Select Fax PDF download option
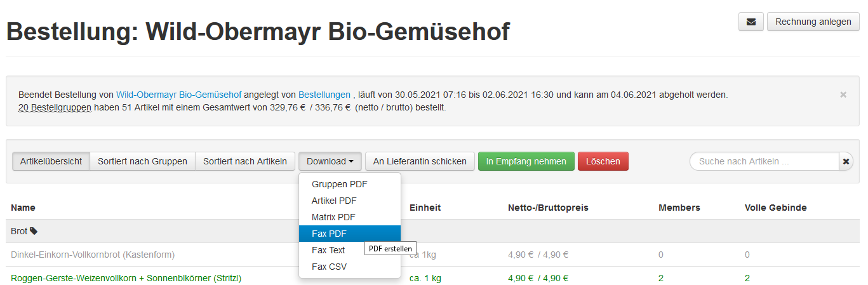This screenshot has height=285, width=868. pos(329,234)
